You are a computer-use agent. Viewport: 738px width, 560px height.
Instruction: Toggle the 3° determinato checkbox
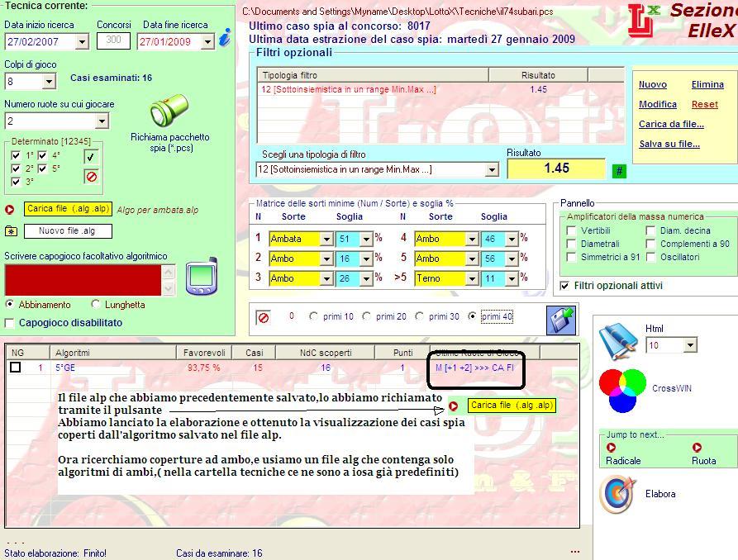(x=16, y=182)
